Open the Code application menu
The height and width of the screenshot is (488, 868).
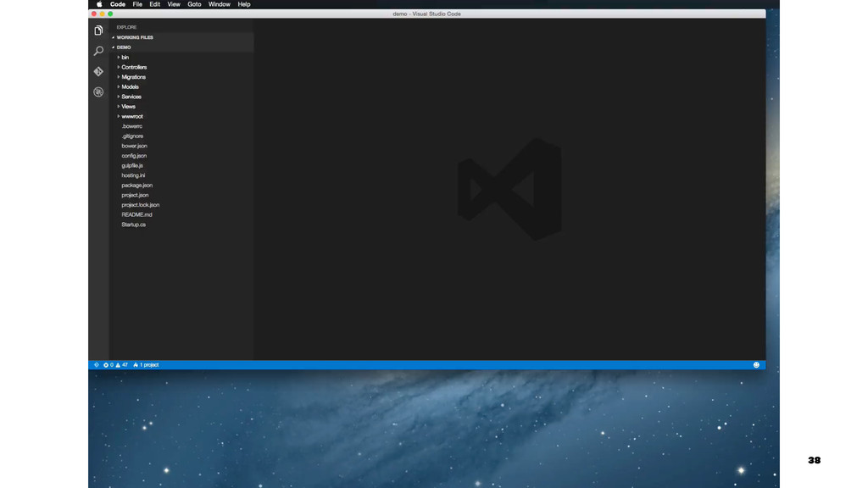click(x=117, y=4)
